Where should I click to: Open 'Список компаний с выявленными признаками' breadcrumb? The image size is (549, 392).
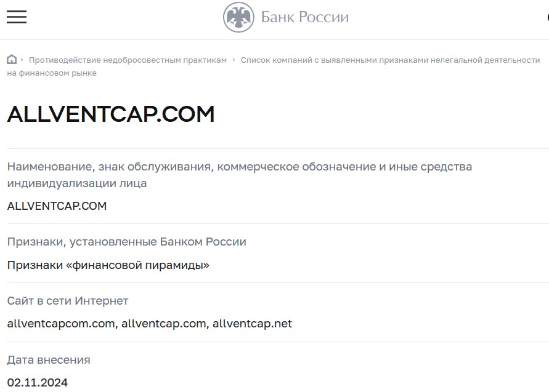coord(274,66)
